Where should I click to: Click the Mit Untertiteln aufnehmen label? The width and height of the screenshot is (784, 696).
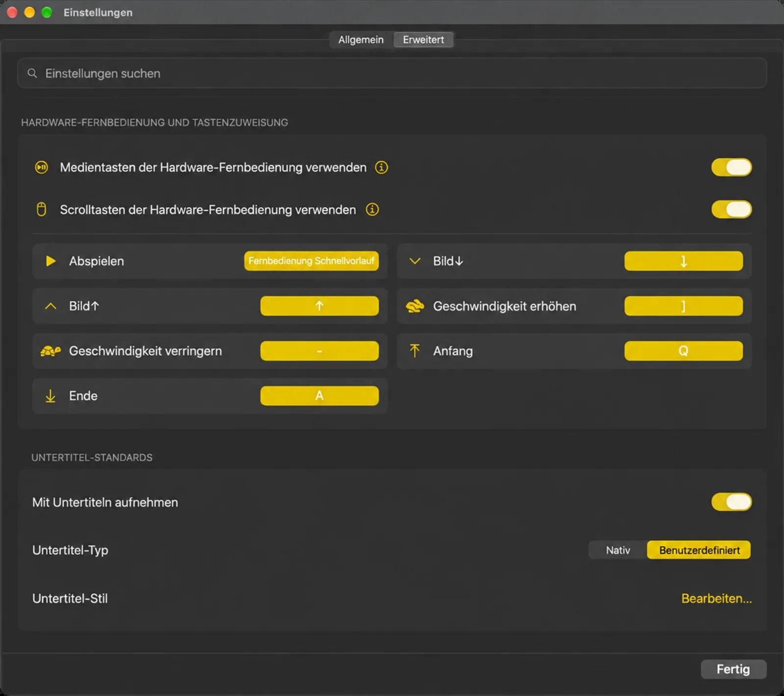tap(105, 503)
